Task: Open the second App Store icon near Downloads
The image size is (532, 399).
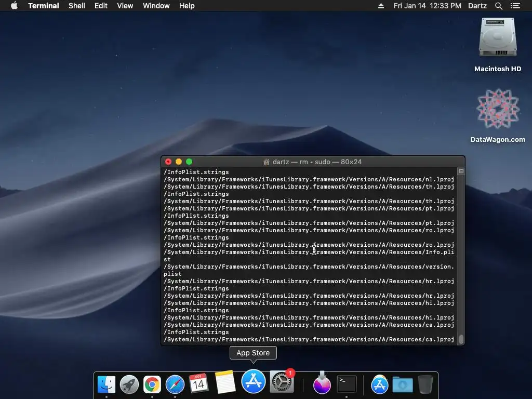Action: pyautogui.click(x=379, y=384)
